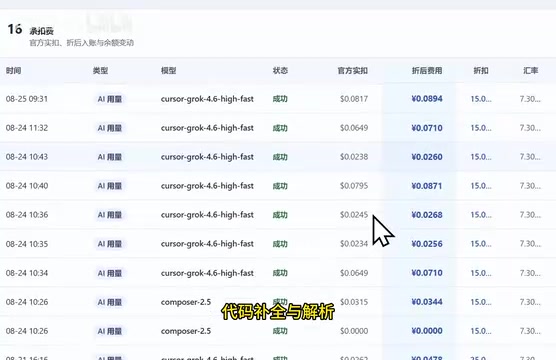Click AI 用量 tag in 08-24 10:35 row
This screenshot has width=556, height=360.
click(x=110, y=244)
